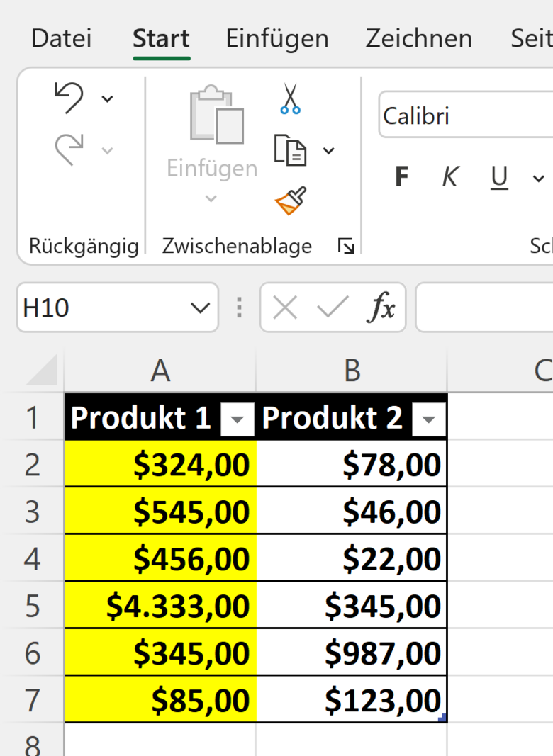
Task: Select cell with $987,00
Action: pos(352,653)
